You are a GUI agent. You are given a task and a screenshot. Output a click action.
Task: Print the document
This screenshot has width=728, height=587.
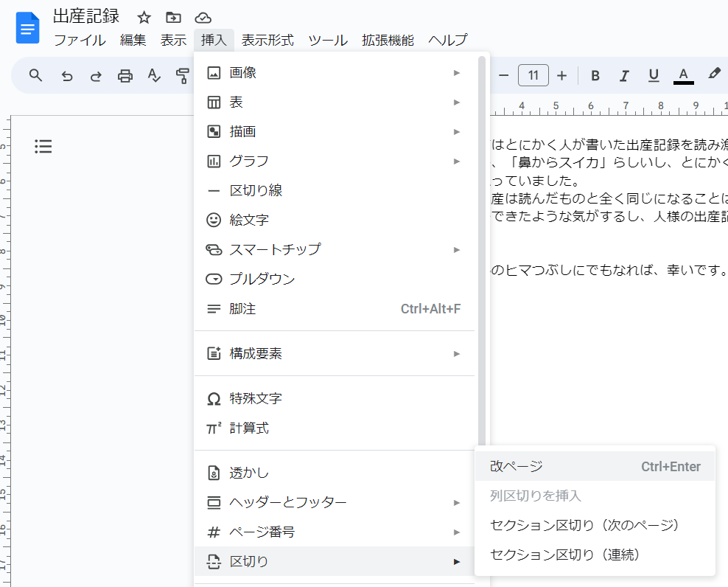(x=125, y=75)
